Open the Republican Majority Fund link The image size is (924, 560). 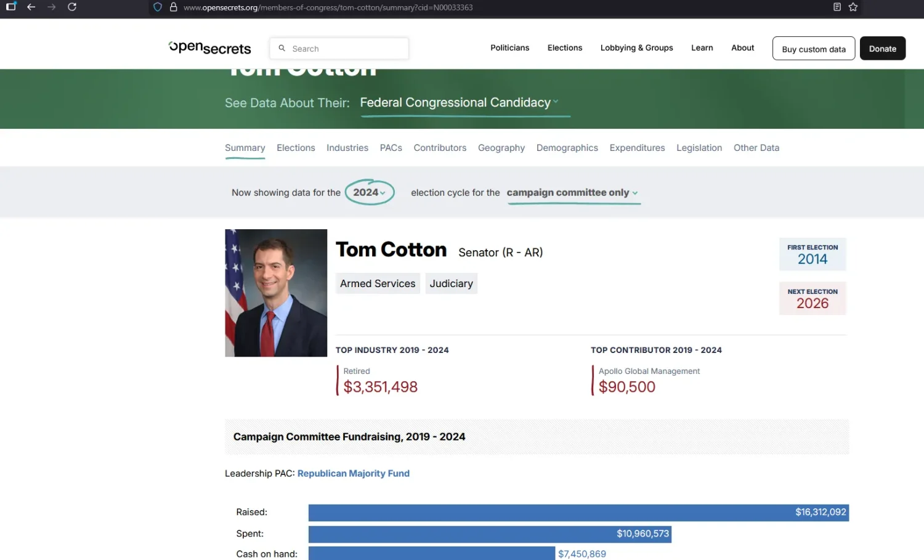[x=354, y=473]
